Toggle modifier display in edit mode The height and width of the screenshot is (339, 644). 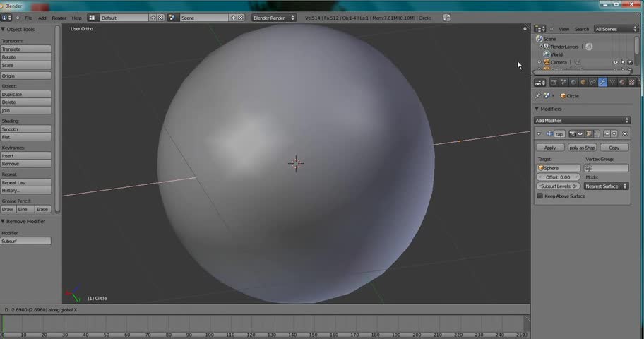point(588,134)
